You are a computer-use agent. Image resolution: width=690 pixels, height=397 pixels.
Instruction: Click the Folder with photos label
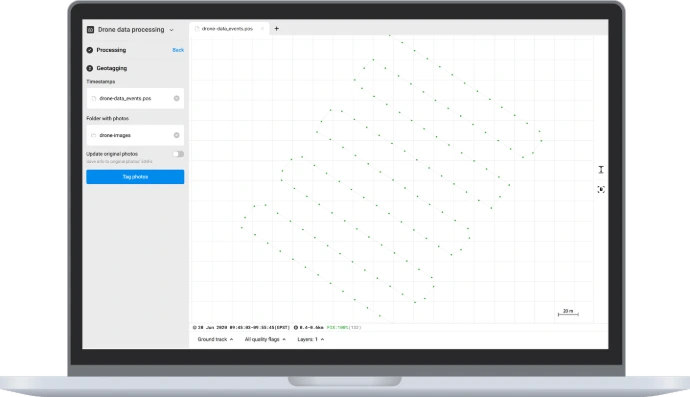point(108,118)
